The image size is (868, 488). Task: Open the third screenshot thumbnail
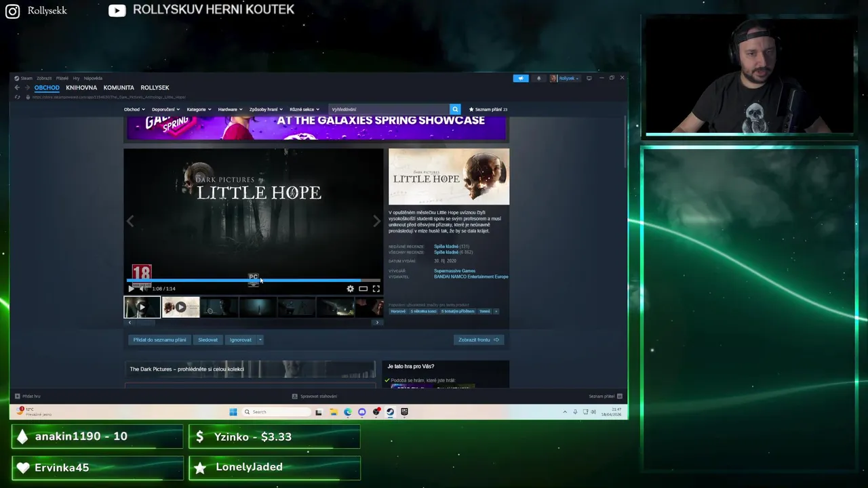(219, 307)
